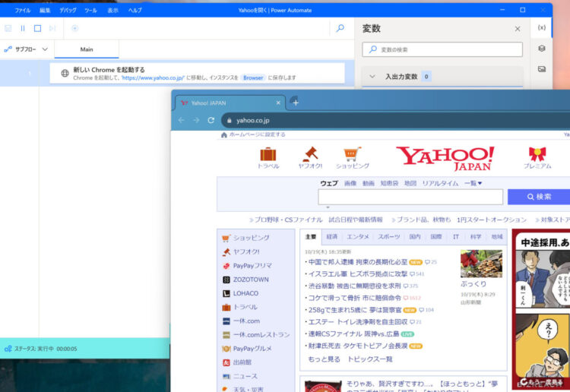This screenshot has height=392, width=570.
Task: Open the UI elements layers icon
Action: pos(542,49)
